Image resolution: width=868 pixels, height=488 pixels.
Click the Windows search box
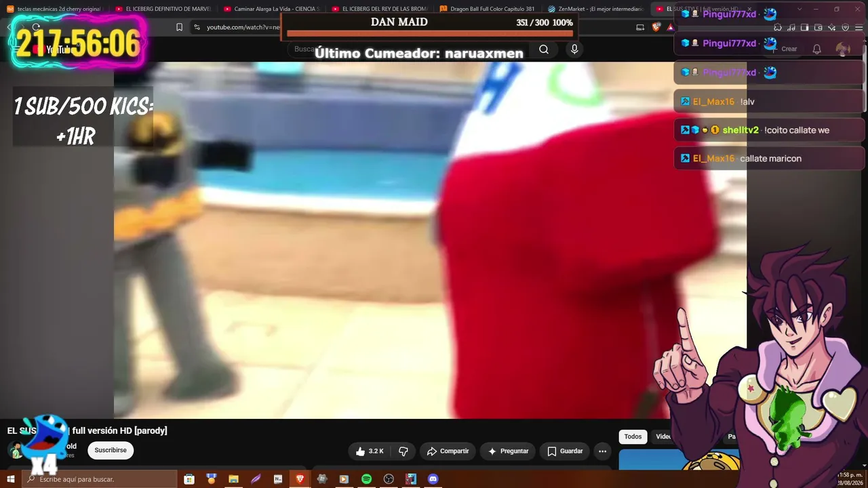point(100,479)
